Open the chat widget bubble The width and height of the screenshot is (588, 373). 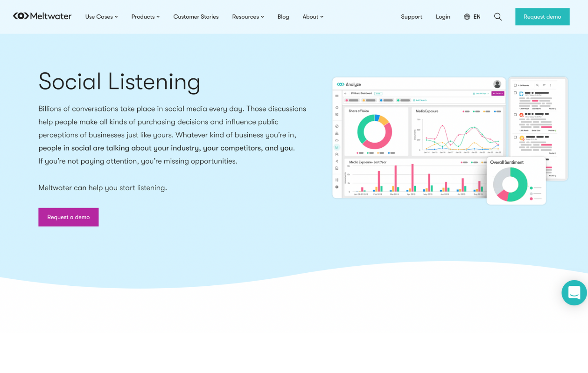click(574, 293)
